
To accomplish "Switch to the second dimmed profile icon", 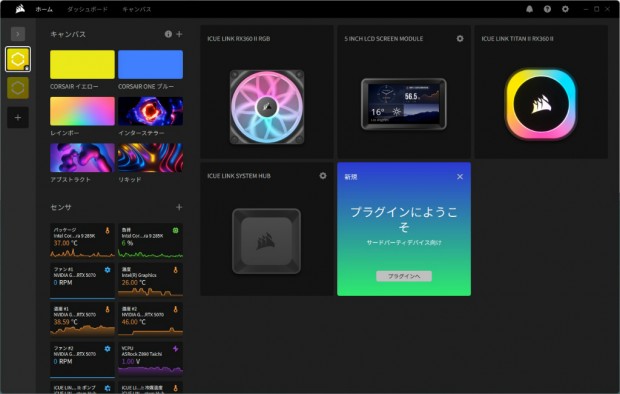I will coord(18,88).
